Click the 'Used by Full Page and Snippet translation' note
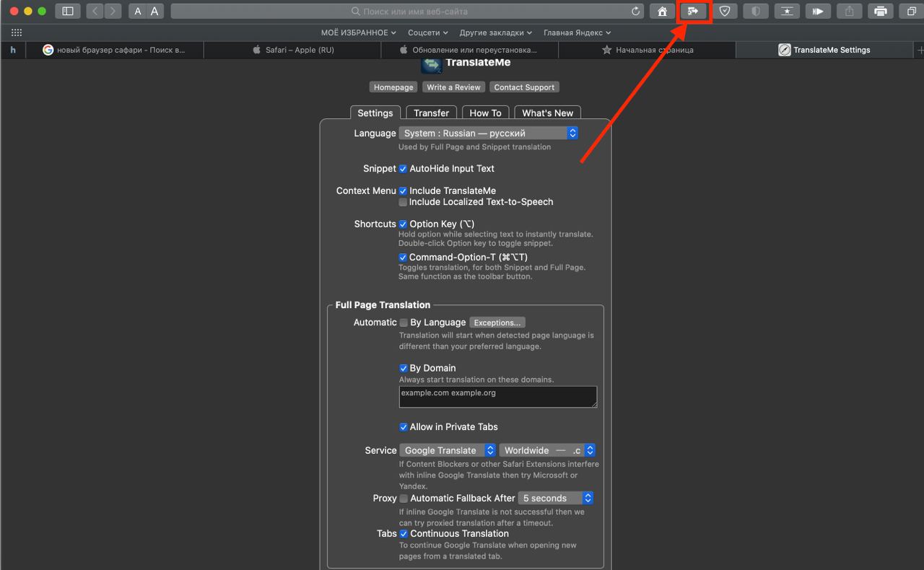The height and width of the screenshot is (570, 924). pyautogui.click(x=475, y=147)
